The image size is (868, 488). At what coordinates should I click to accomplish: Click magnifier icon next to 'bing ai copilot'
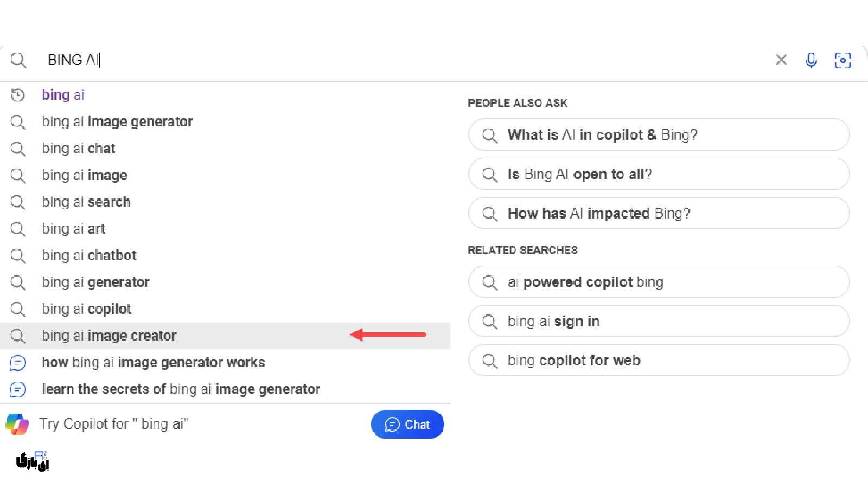tap(18, 309)
